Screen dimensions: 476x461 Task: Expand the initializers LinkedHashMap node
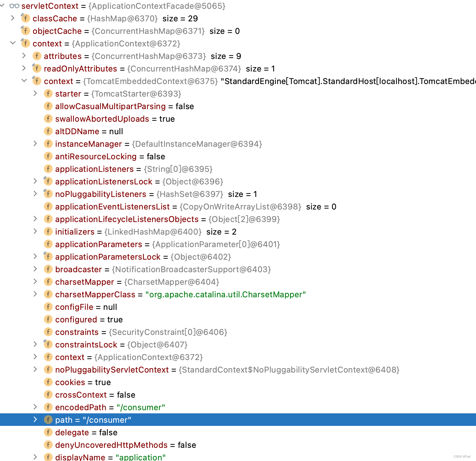click(x=35, y=231)
